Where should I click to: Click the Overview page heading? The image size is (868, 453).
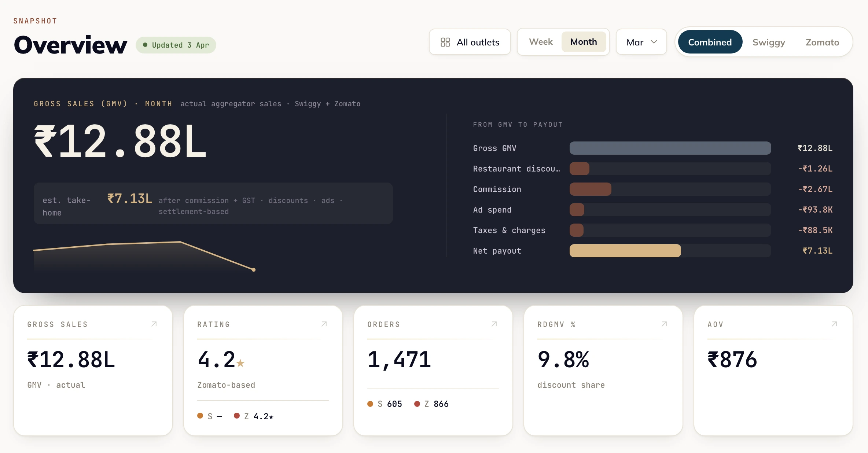point(70,45)
